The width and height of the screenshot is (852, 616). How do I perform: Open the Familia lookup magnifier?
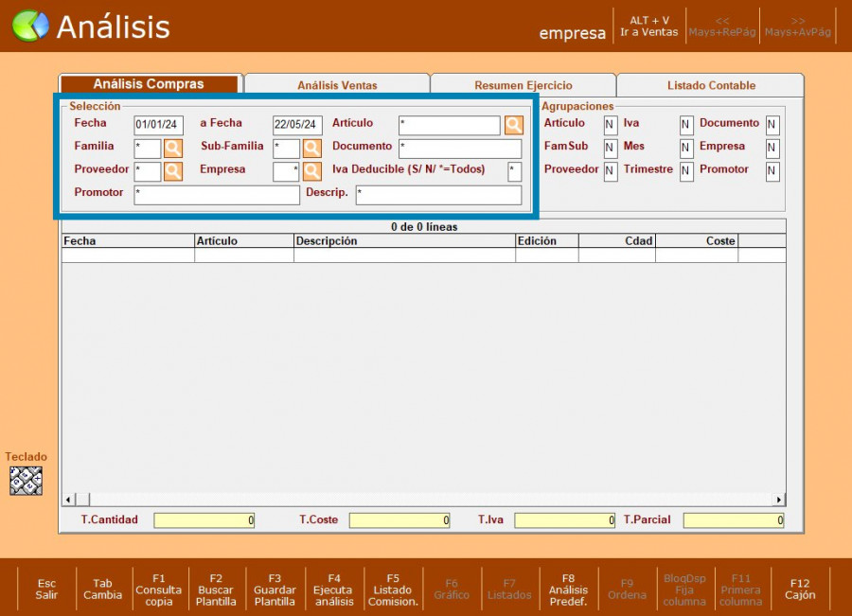[173, 149]
